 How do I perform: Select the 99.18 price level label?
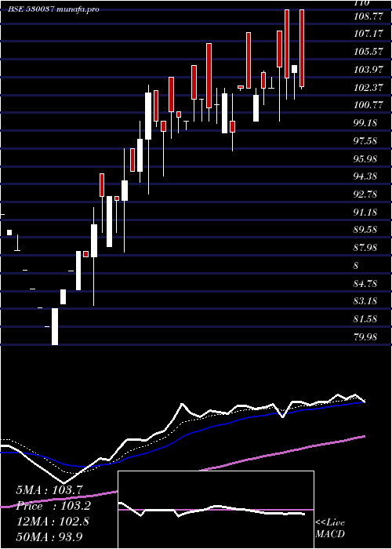pos(365,123)
